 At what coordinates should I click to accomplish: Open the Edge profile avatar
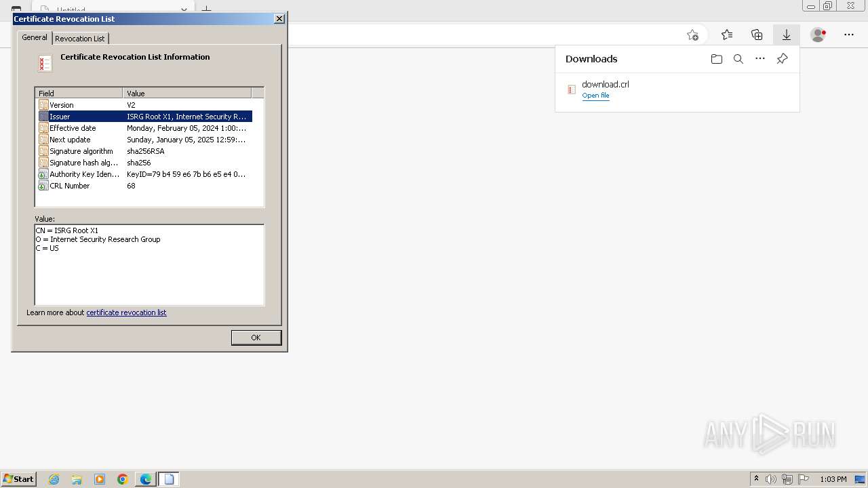click(x=818, y=35)
